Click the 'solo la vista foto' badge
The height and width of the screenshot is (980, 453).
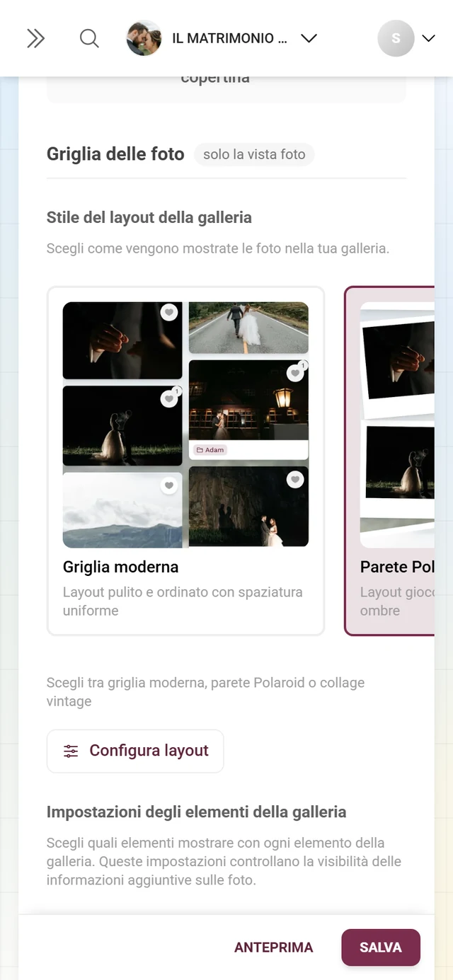pyautogui.click(x=254, y=154)
